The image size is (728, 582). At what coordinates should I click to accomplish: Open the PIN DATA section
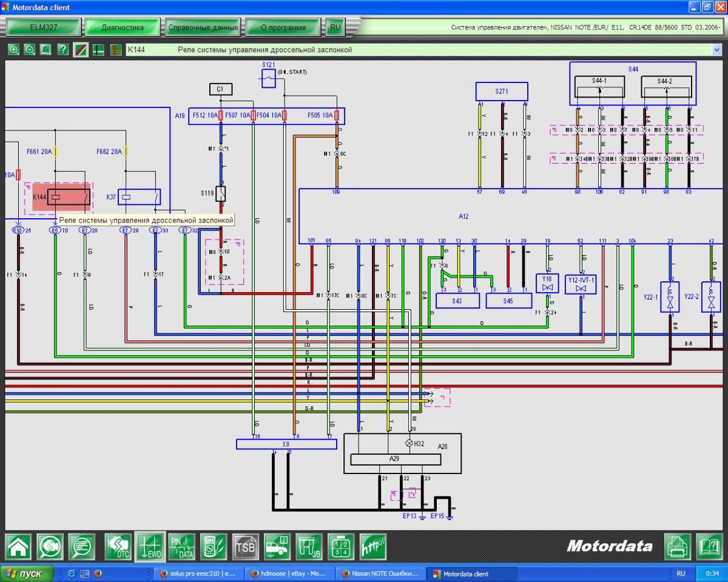[x=182, y=547]
